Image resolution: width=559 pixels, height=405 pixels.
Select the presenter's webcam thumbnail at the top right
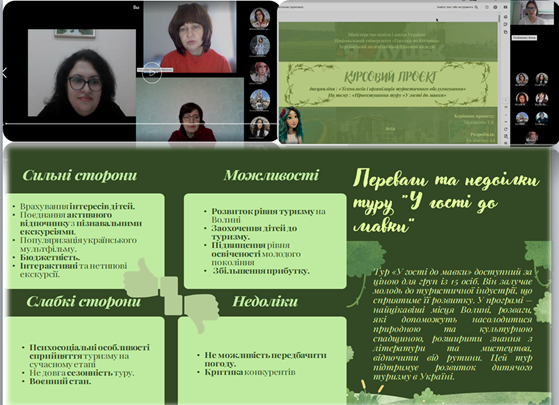coord(531,12)
